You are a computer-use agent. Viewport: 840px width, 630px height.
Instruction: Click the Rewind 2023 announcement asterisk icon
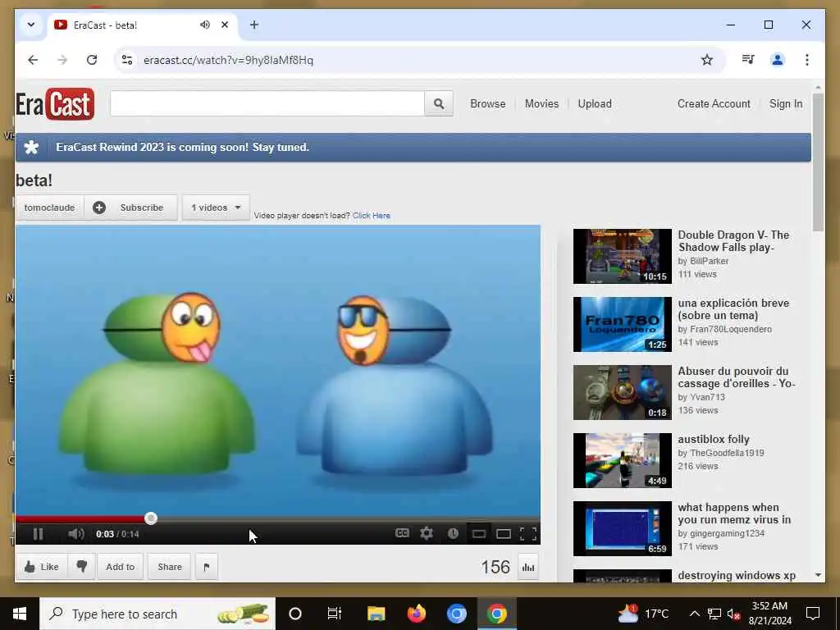point(32,148)
